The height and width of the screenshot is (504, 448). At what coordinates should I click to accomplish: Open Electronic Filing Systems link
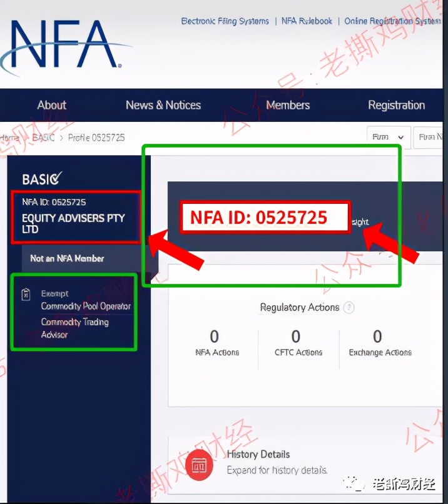click(225, 21)
